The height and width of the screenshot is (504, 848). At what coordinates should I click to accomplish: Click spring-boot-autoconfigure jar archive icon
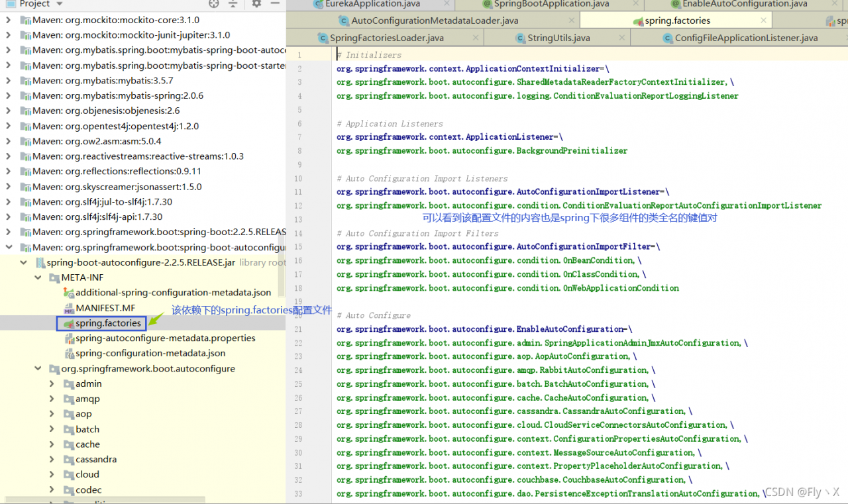(40, 262)
